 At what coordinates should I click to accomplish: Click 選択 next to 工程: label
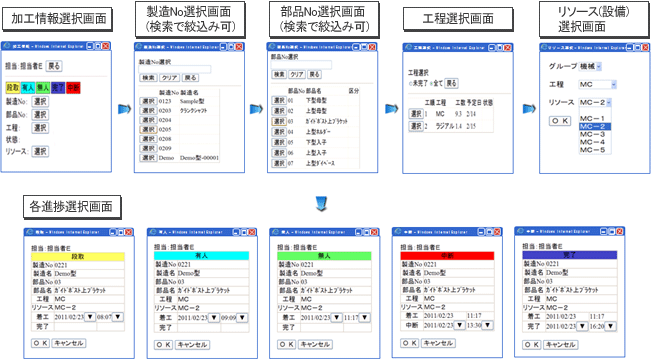click(40, 128)
